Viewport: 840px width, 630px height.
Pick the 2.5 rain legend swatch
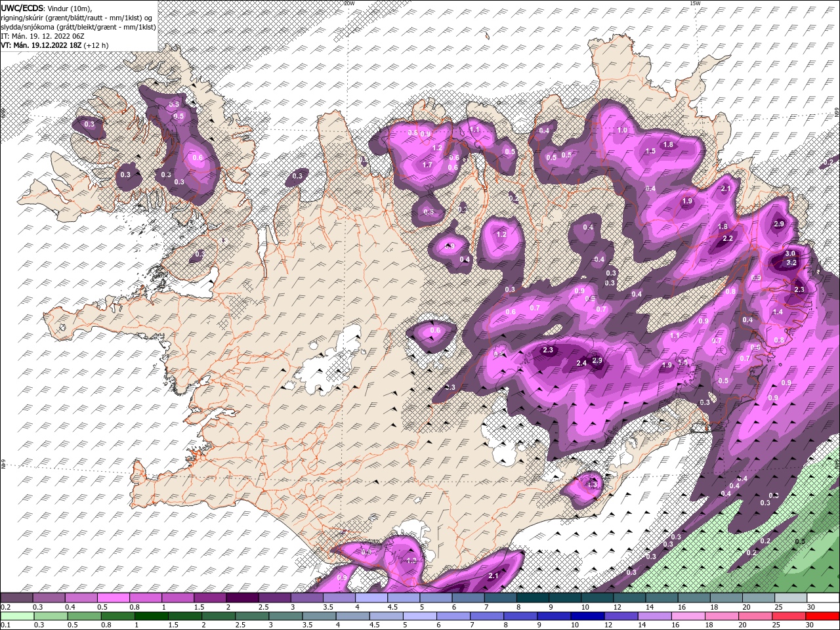click(x=253, y=616)
